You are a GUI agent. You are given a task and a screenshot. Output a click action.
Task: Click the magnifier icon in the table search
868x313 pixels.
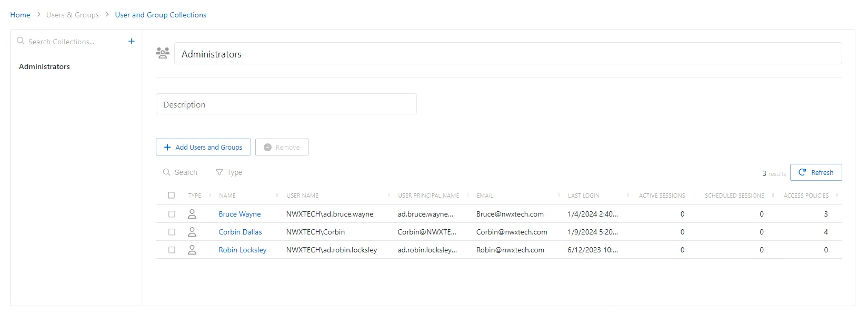(x=167, y=172)
